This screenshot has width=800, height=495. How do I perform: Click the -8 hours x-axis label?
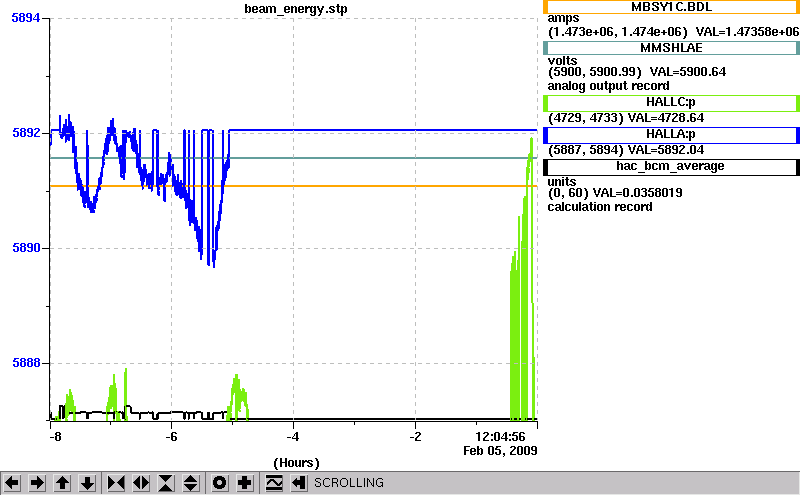point(55,437)
